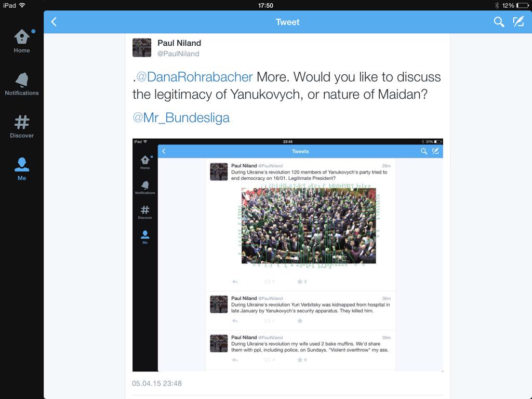Tap the Tweet title in header
The height and width of the screenshot is (399, 532).
coord(287,22)
